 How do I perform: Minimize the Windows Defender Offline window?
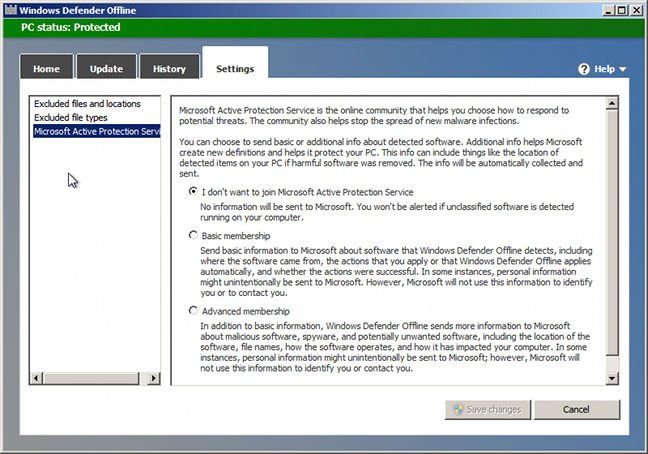(608, 10)
